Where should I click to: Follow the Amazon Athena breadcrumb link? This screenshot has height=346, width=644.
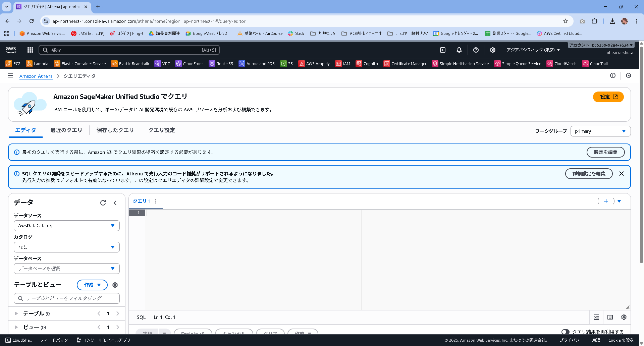coord(36,76)
